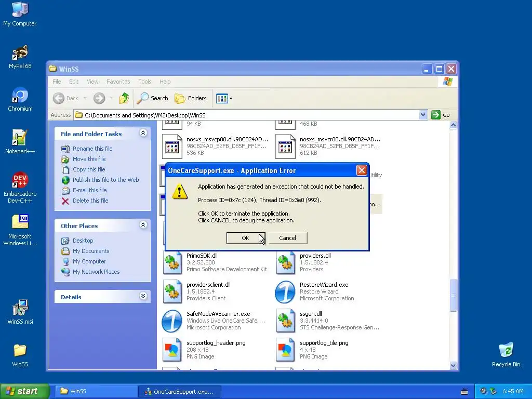Select providersclient.dll file icon
Image resolution: width=532 pixels, height=399 pixels.
[172, 291]
